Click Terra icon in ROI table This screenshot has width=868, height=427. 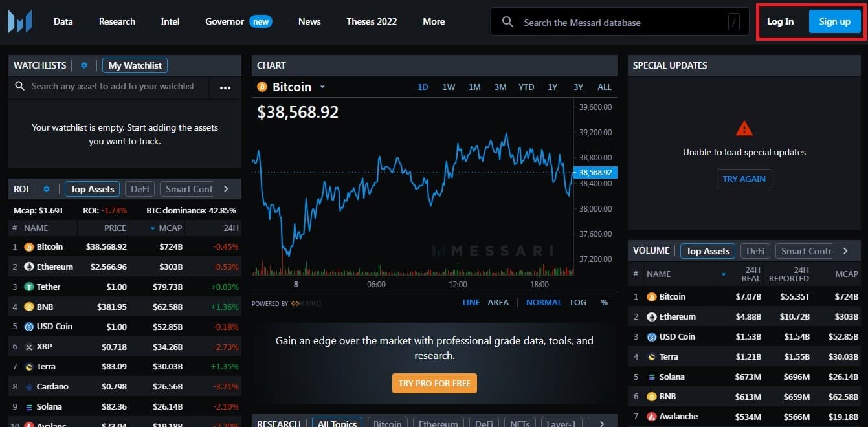pyautogui.click(x=28, y=367)
